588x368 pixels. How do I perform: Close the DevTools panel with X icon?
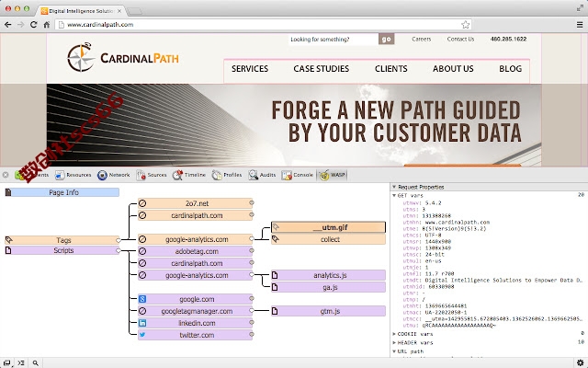pos(6,175)
